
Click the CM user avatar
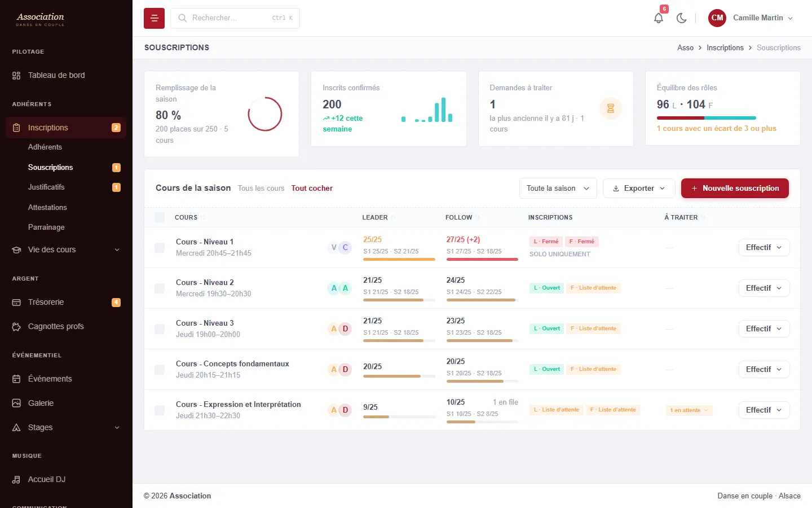(x=717, y=18)
